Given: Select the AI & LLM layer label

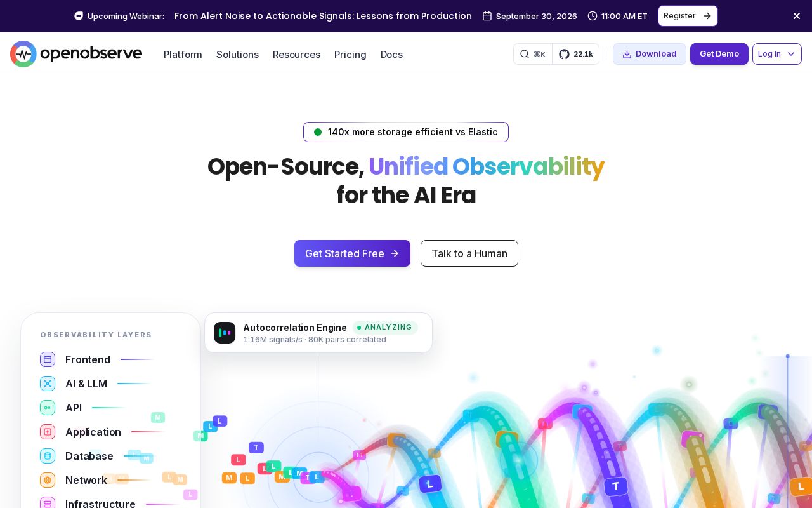Looking at the screenshot, I should pyautogui.click(x=86, y=384).
